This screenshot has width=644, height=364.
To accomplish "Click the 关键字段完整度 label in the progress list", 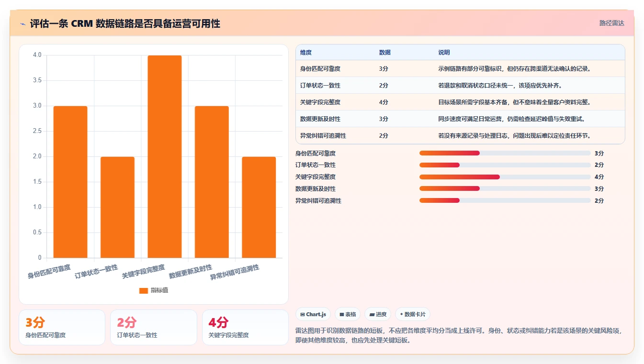I will pyautogui.click(x=316, y=177).
